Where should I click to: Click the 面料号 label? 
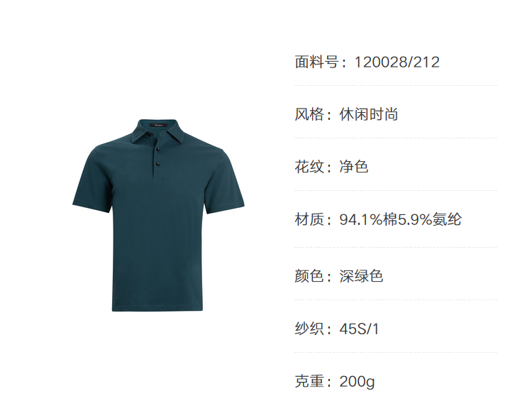click(316, 62)
